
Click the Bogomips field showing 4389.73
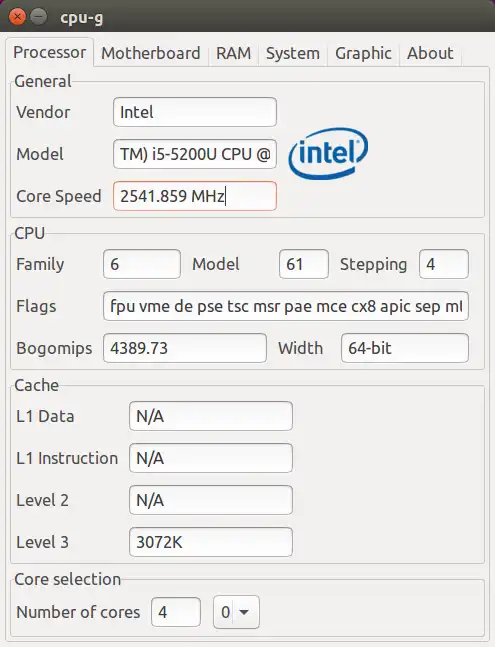(x=185, y=348)
